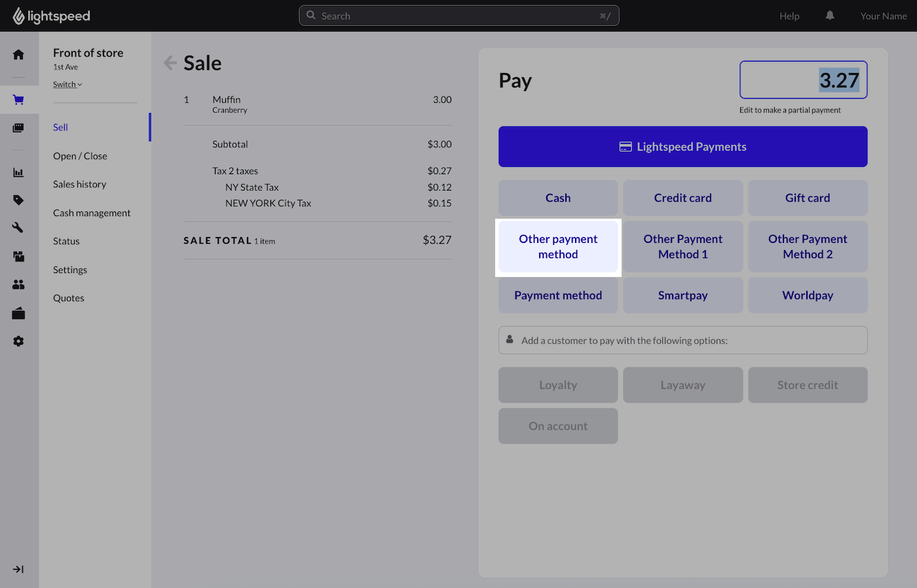
Task: Go to Sales history
Action: click(x=79, y=184)
